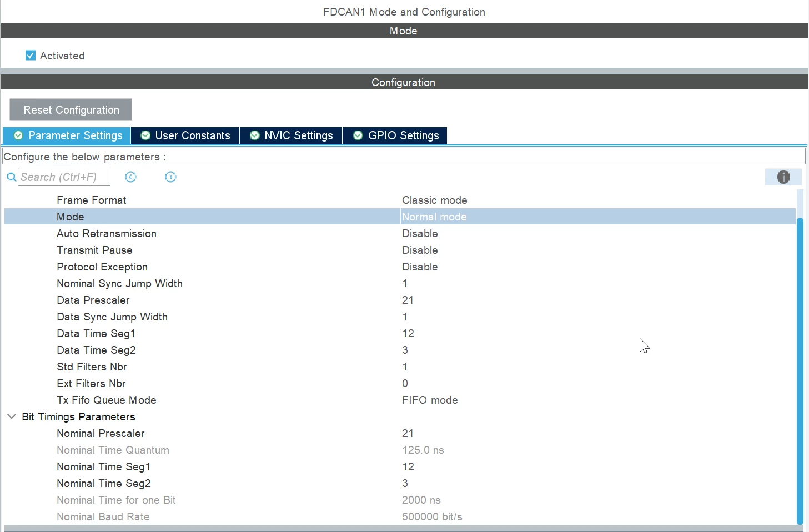Open the GPIO Settings tab
Image resolution: width=809 pixels, height=532 pixels.
click(x=395, y=135)
